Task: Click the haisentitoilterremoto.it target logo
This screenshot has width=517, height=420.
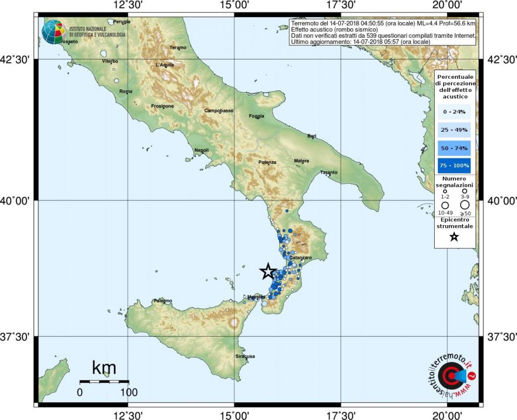Action: [451, 377]
